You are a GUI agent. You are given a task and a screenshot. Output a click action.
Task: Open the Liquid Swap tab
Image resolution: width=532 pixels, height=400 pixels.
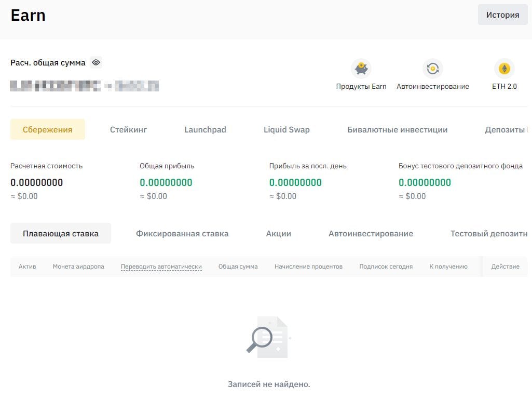point(287,129)
